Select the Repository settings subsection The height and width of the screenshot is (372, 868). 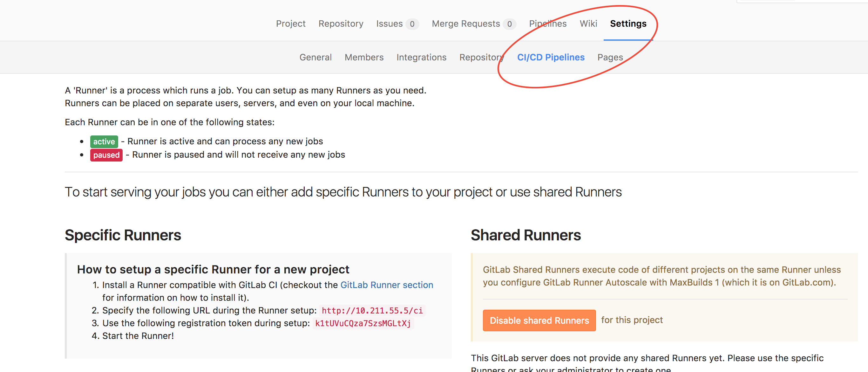[x=481, y=57]
